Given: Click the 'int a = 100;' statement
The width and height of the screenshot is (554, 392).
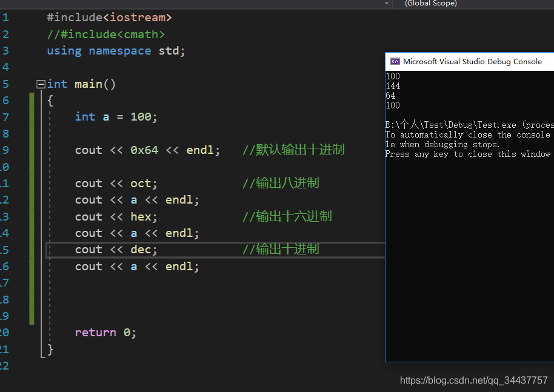Looking at the screenshot, I should click(x=116, y=117).
